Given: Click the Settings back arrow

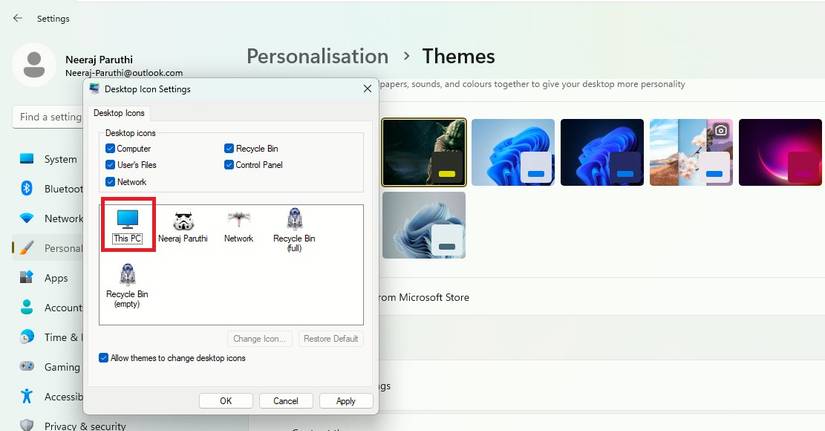Looking at the screenshot, I should 18,18.
